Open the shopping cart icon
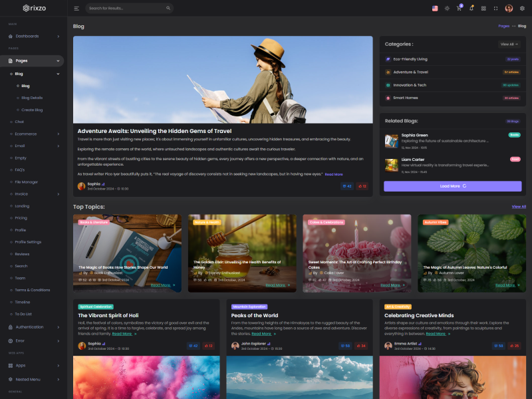Screen dimensions: 532x399 pyautogui.click(x=459, y=9)
